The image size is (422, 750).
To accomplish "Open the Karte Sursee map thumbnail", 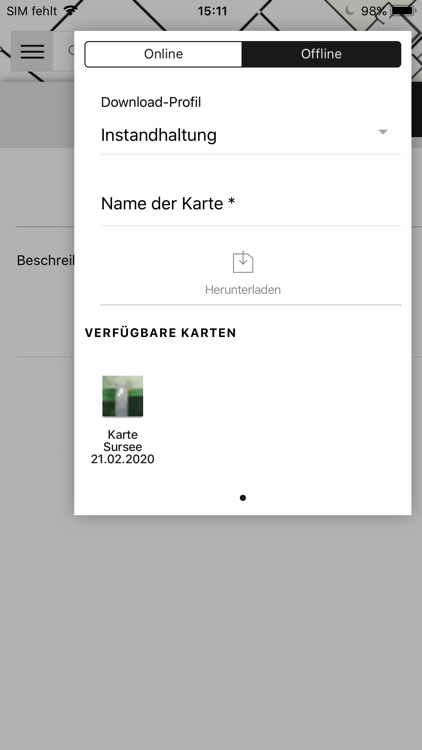I will click(122, 397).
